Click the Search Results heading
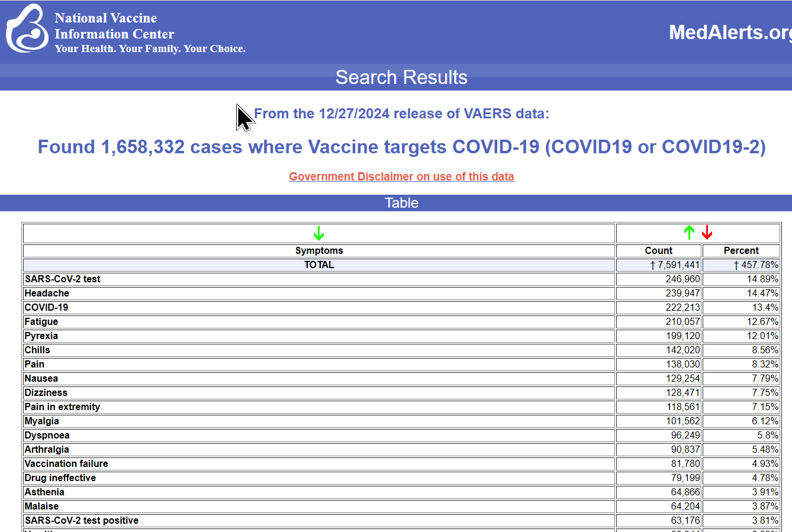This screenshot has height=532, width=792. (x=401, y=78)
